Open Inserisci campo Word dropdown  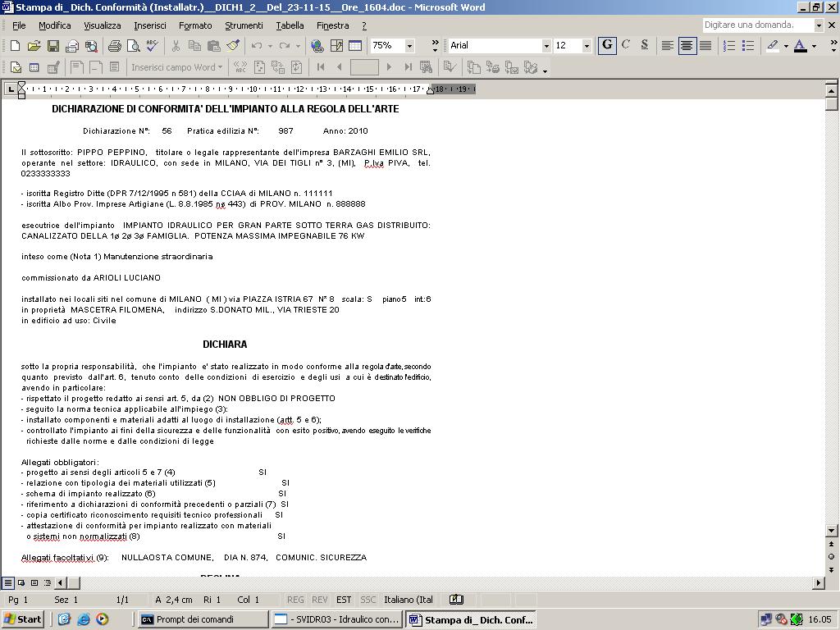177,67
